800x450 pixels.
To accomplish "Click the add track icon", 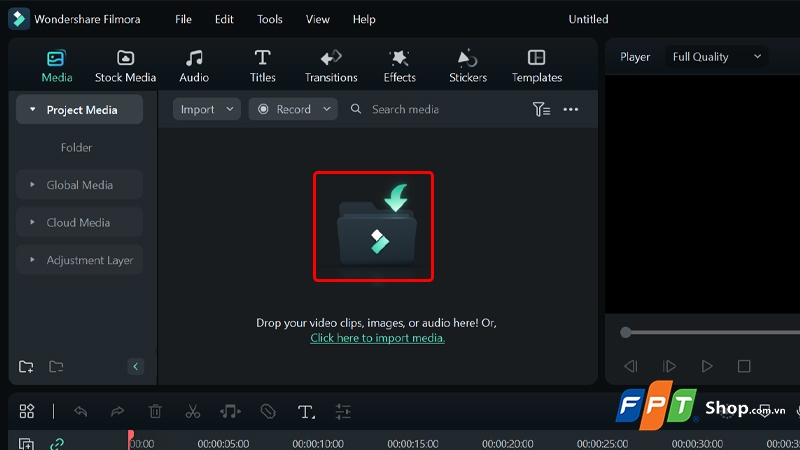I will pos(26,443).
